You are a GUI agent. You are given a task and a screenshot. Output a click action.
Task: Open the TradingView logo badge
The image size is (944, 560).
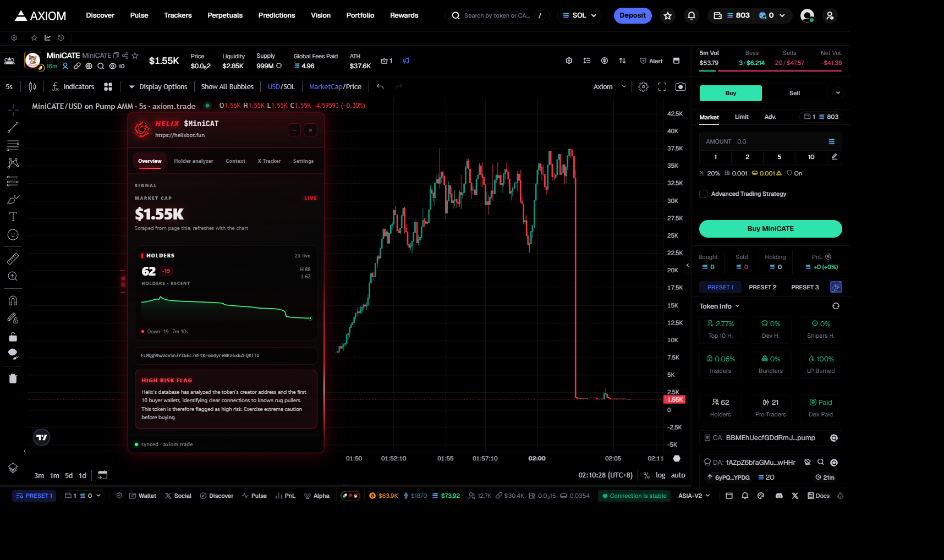[42, 437]
